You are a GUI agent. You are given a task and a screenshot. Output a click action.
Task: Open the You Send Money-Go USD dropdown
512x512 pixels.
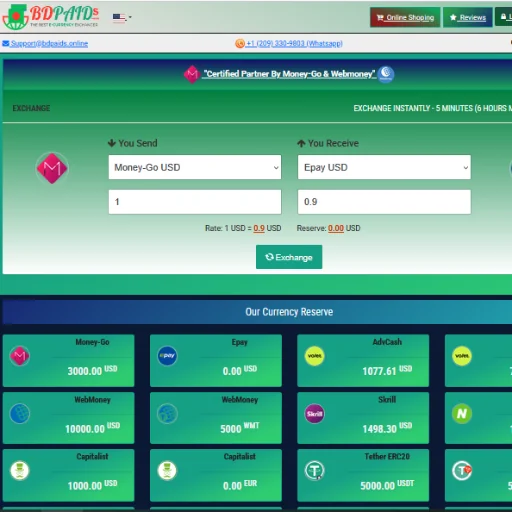195,167
